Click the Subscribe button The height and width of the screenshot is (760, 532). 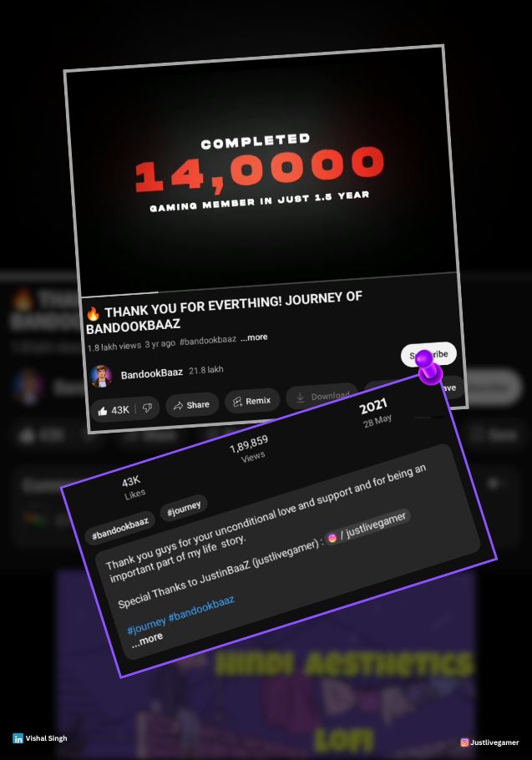pyautogui.click(x=428, y=355)
